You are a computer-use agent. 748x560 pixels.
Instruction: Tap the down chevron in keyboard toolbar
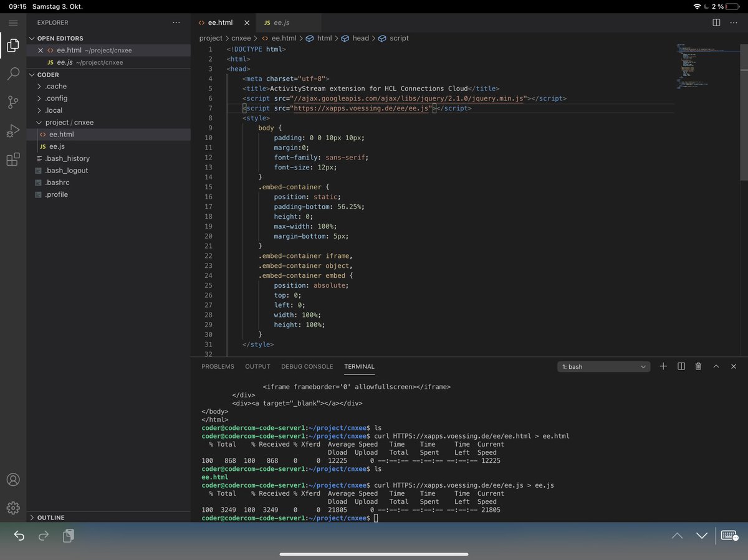(x=702, y=536)
